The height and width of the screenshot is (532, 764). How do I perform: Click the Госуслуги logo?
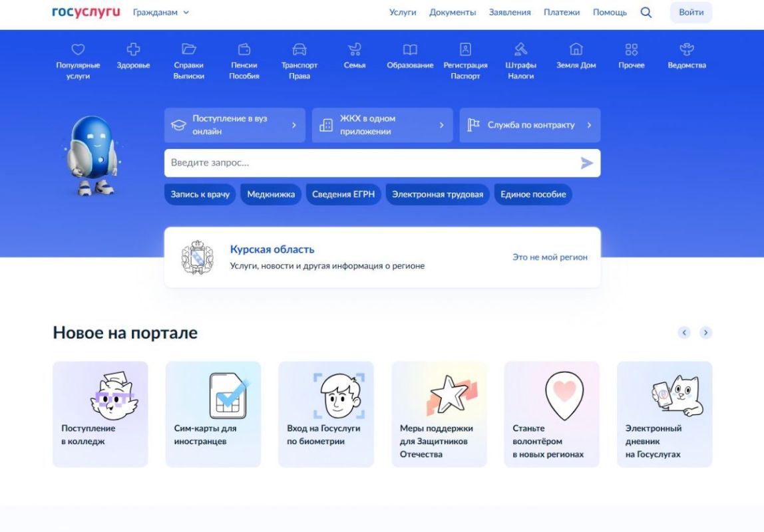pos(86,12)
